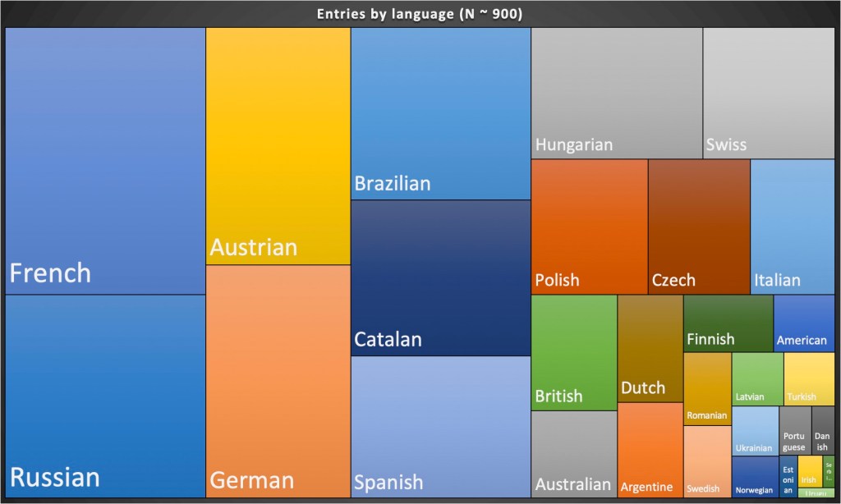This screenshot has height=504, width=841.
Task: Select the Italian block
Action: tap(793, 227)
